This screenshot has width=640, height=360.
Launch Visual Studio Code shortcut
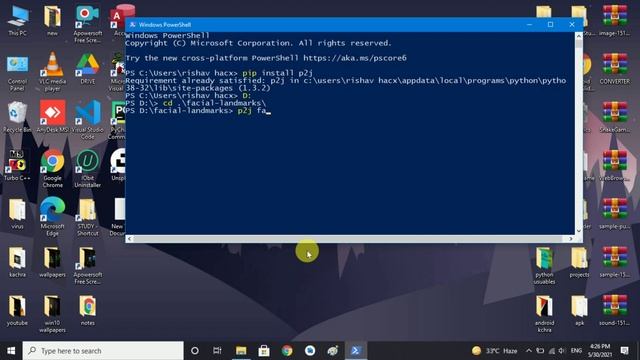pyautogui.click(x=88, y=120)
